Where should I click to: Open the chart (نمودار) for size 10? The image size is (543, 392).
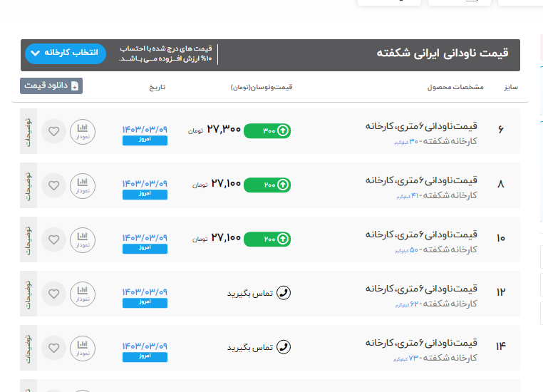[x=83, y=239]
